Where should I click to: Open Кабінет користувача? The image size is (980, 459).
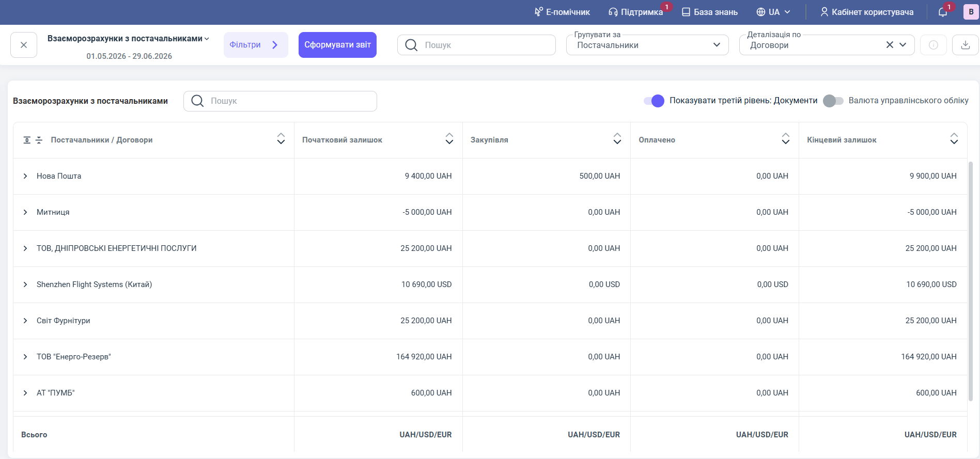click(x=867, y=12)
